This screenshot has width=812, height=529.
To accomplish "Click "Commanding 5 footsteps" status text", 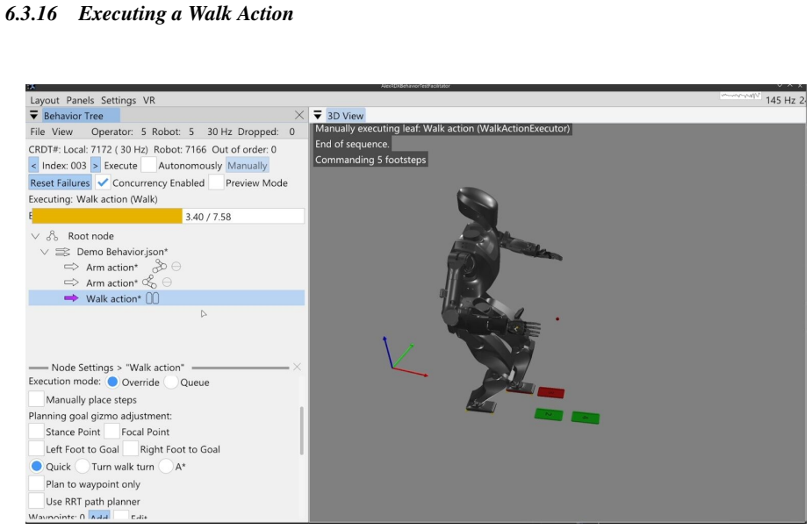I will point(370,160).
